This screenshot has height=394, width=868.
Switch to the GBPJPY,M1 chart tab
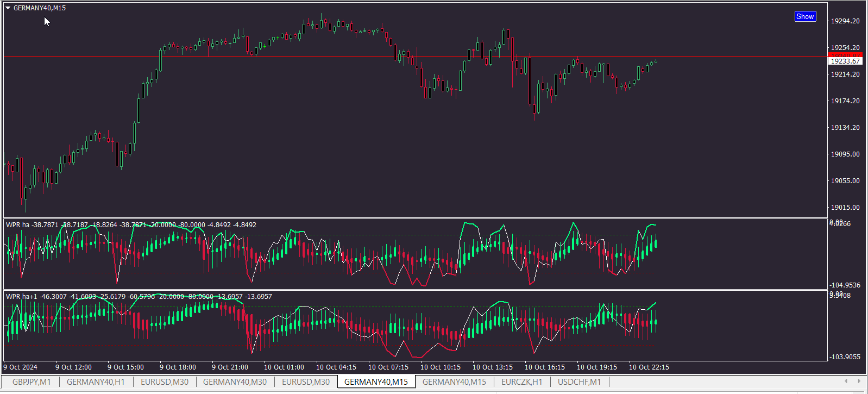pyautogui.click(x=32, y=382)
